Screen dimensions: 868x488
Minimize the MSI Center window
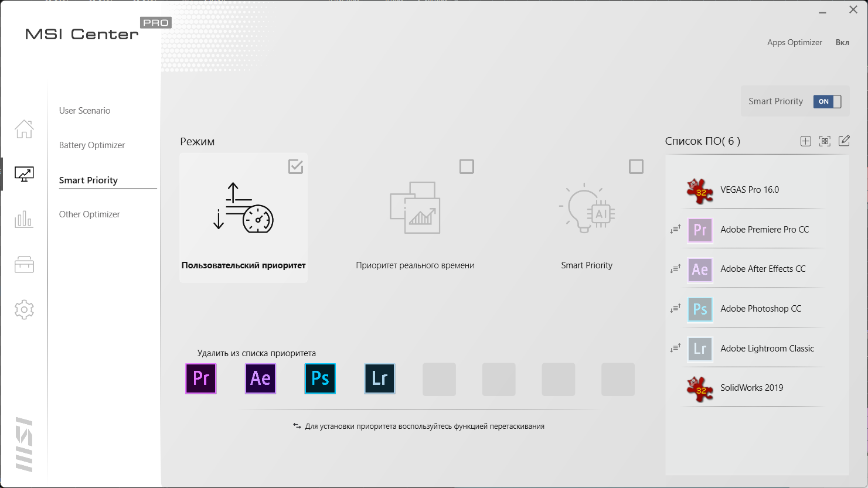click(x=822, y=12)
